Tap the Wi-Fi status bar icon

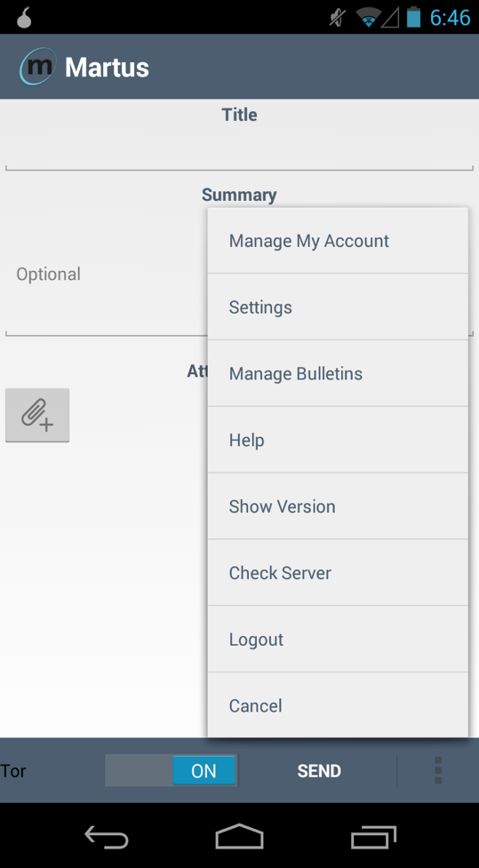tap(368, 18)
